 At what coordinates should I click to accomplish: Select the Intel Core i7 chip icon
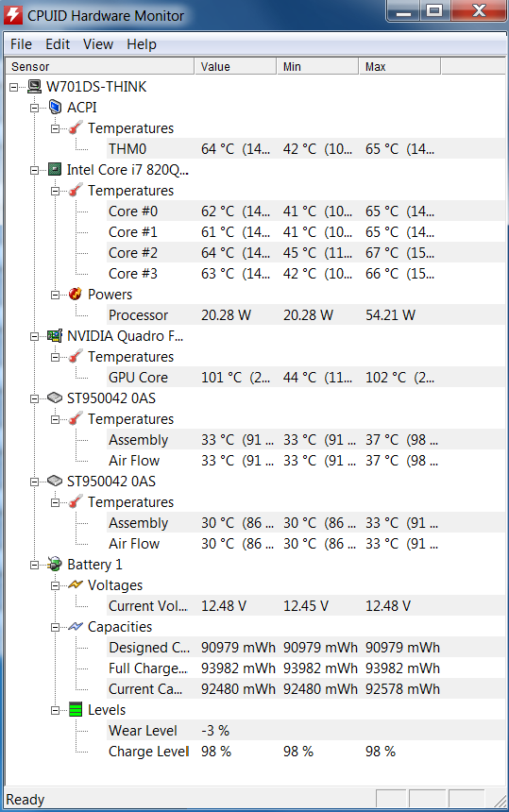click(55, 169)
